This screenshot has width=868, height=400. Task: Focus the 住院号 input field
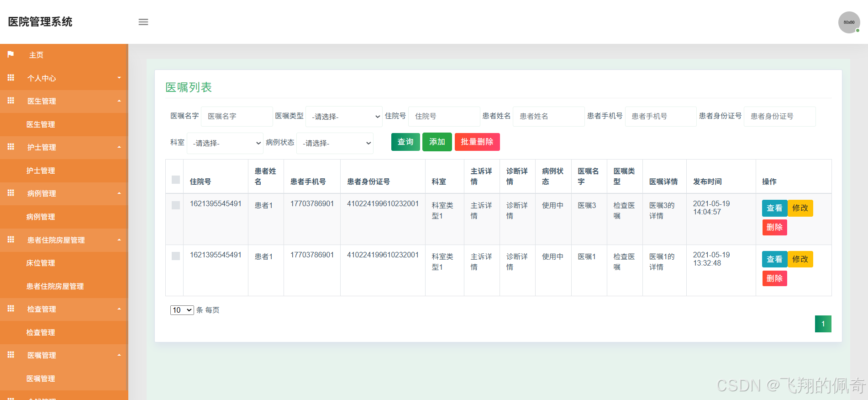tap(444, 117)
